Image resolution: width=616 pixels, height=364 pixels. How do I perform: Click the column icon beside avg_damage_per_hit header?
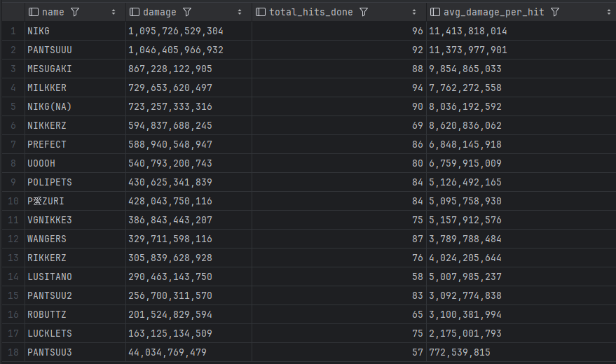435,12
